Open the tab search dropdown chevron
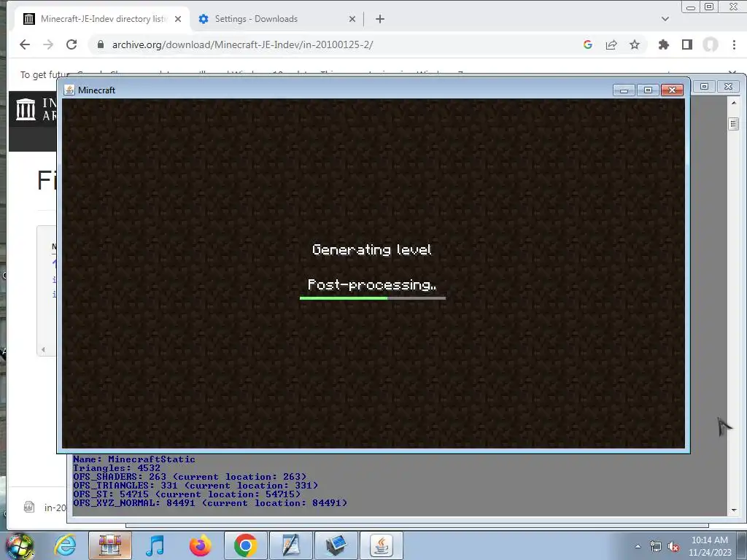747x560 pixels. click(x=665, y=19)
